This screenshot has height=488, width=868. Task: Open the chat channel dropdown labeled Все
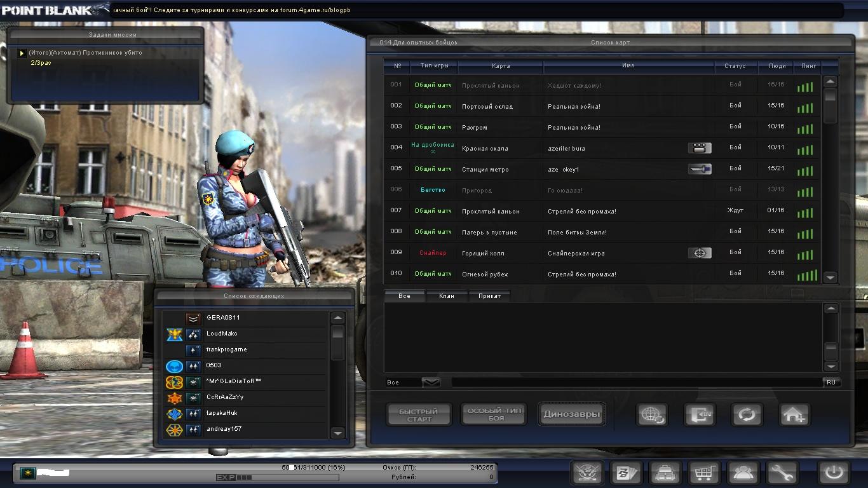click(x=431, y=382)
